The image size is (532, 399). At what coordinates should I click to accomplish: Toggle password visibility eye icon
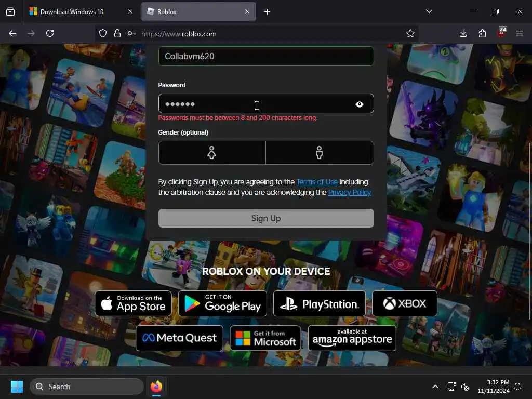pyautogui.click(x=360, y=104)
